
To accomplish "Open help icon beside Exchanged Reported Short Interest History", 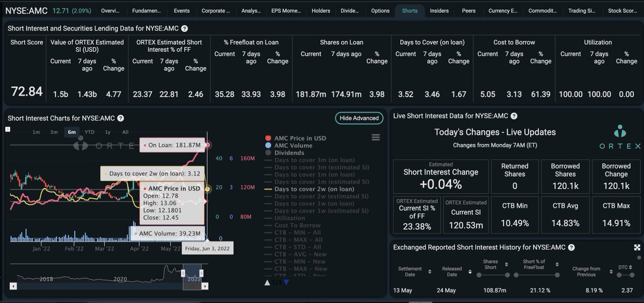I will pos(571,248).
